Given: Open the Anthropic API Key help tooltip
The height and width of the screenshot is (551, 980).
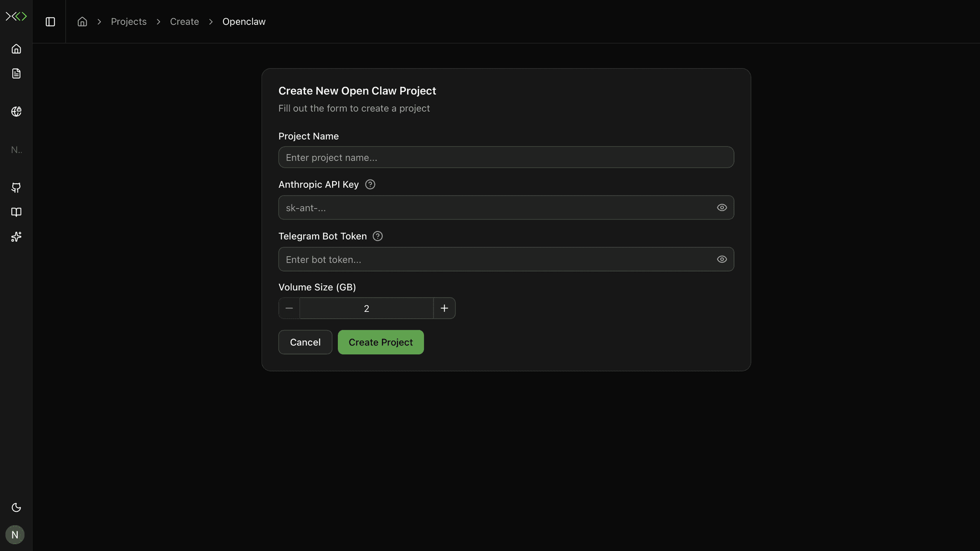Looking at the screenshot, I should click(370, 184).
